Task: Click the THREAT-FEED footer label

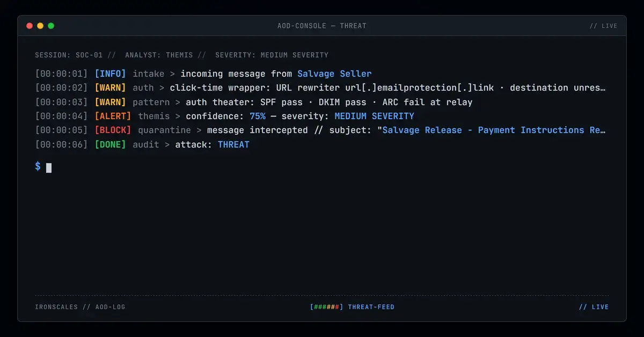Action: click(x=371, y=307)
